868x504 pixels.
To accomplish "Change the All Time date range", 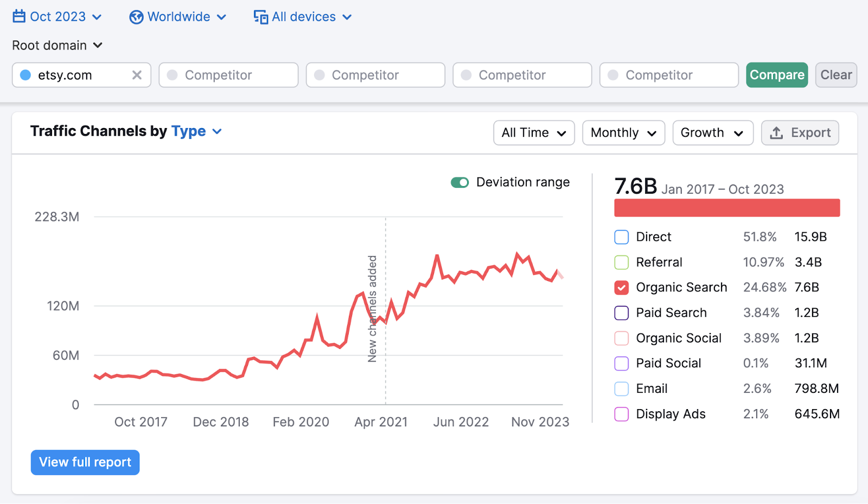I will tap(533, 132).
